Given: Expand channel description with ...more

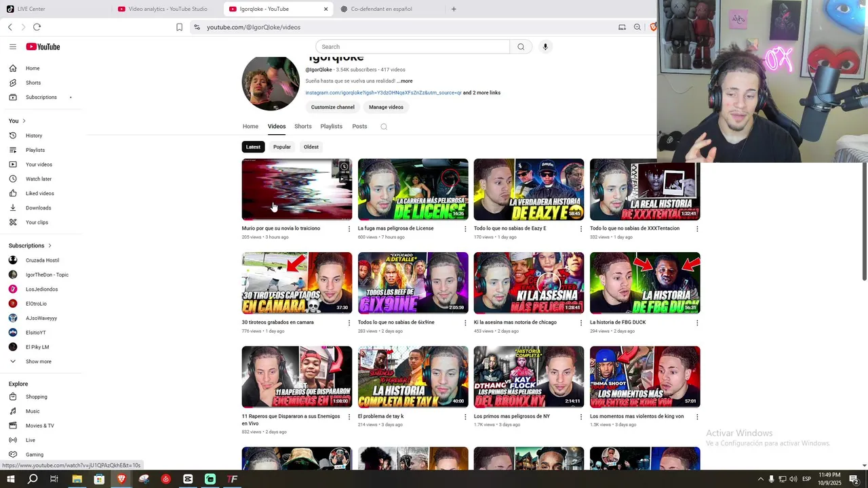Looking at the screenshot, I should 405,81.
